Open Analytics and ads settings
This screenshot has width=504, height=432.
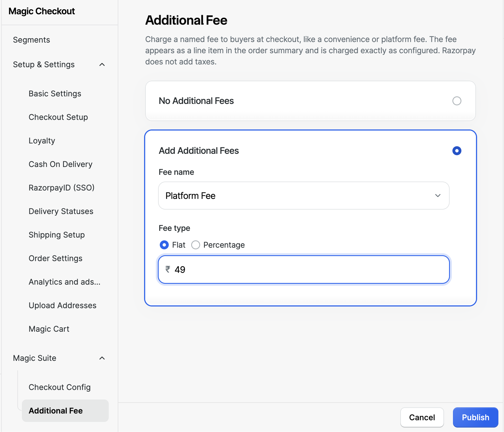[x=64, y=282]
